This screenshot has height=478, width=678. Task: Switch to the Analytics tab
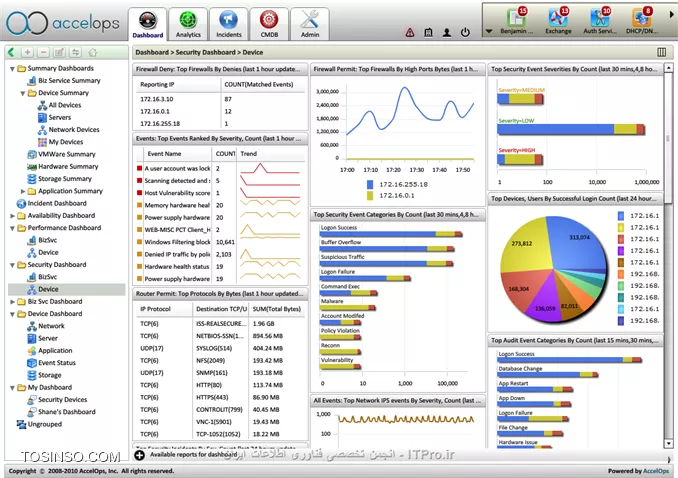(x=188, y=24)
